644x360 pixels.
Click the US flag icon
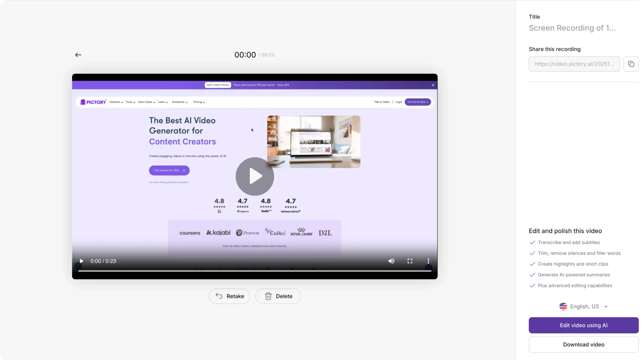pyautogui.click(x=563, y=306)
